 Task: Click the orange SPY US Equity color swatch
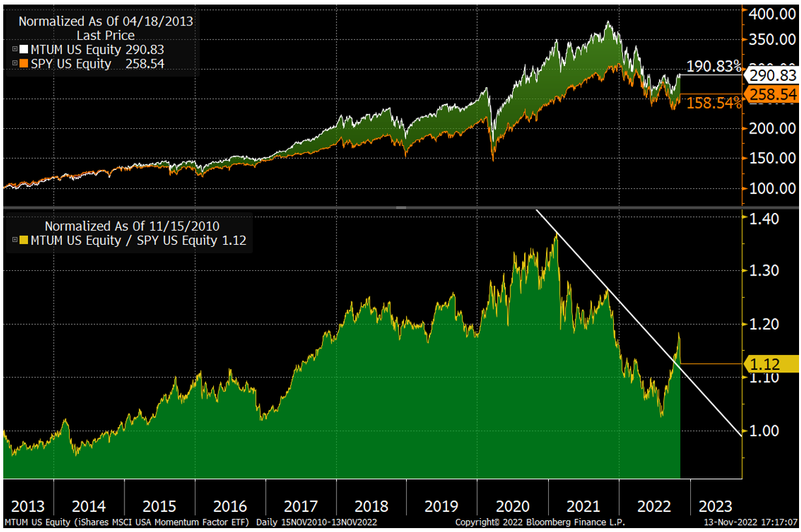click(x=22, y=64)
